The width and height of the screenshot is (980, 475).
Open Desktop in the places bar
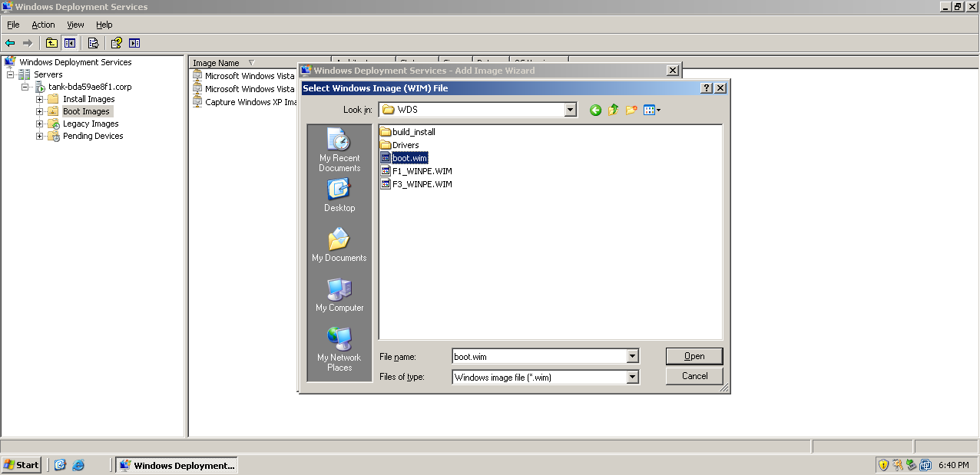pyautogui.click(x=339, y=195)
